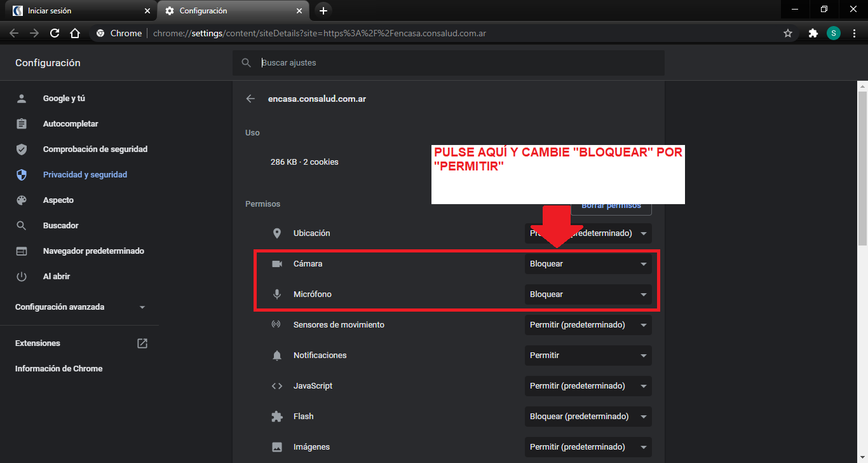Click the JavaScript code brackets icon
This screenshot has width=868, height=463.
coord(277,385)
